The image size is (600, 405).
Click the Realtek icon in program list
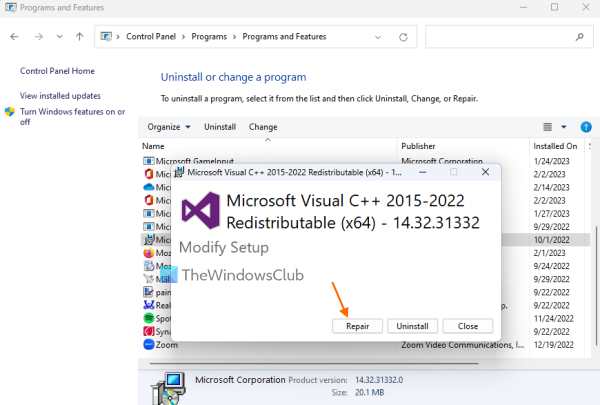click(x=148, y=305)
